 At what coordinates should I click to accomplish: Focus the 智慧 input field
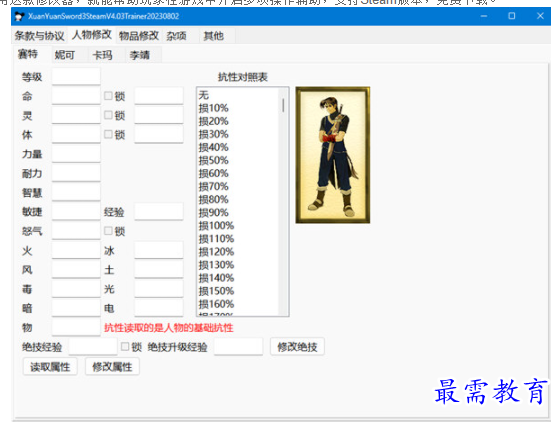click(x=76, y=192)
